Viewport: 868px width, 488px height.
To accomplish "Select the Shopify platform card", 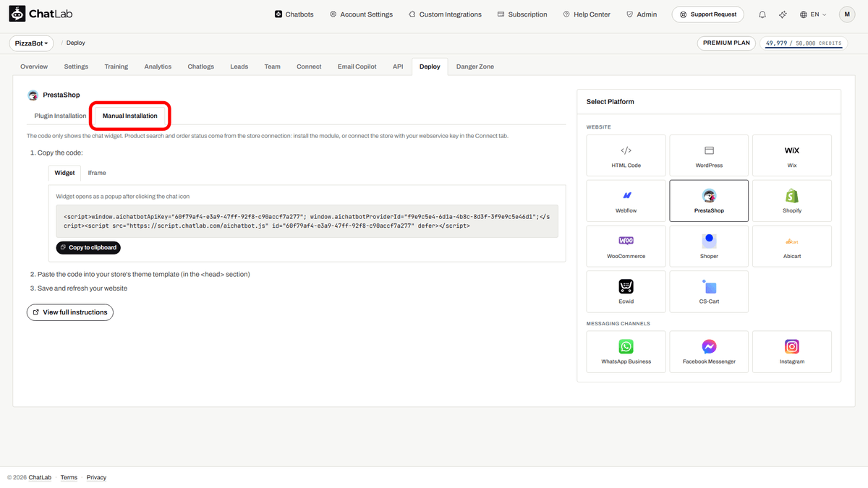I will coord(792,201).
